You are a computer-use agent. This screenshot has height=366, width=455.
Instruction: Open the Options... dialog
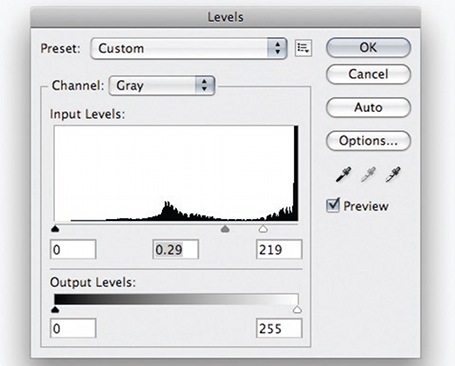pyautogui.click(x=368, y=141)
